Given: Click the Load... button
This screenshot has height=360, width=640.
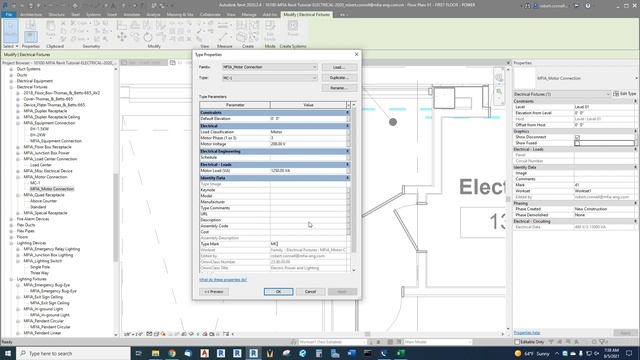Looking at the screenshot, I should coord(339,67).
